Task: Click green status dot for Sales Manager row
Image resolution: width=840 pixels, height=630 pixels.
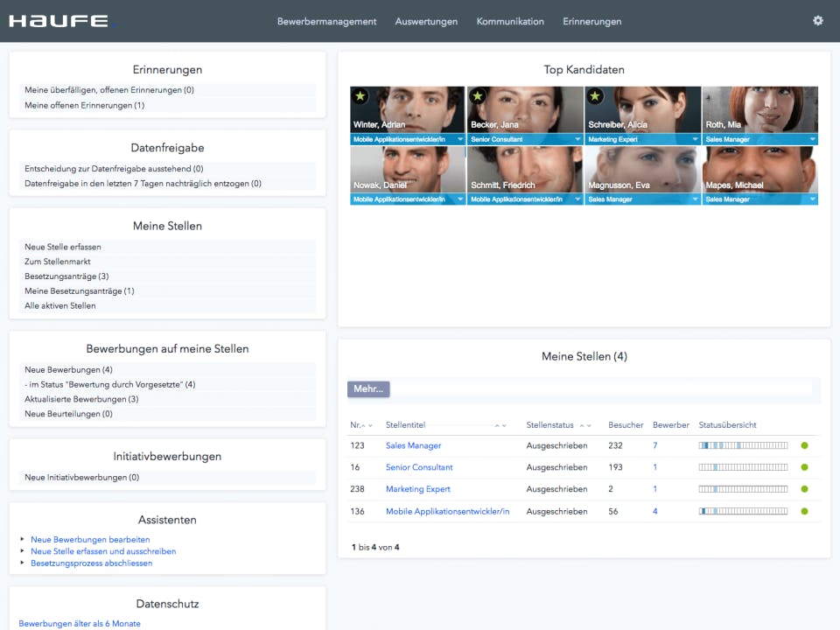Action: coord(804,445)
